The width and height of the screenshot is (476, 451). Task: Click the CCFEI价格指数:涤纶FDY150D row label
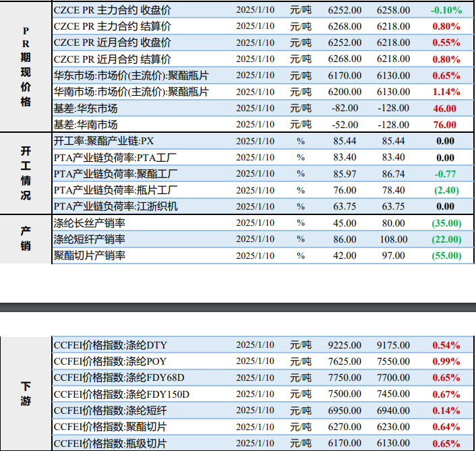pos(121,394)
